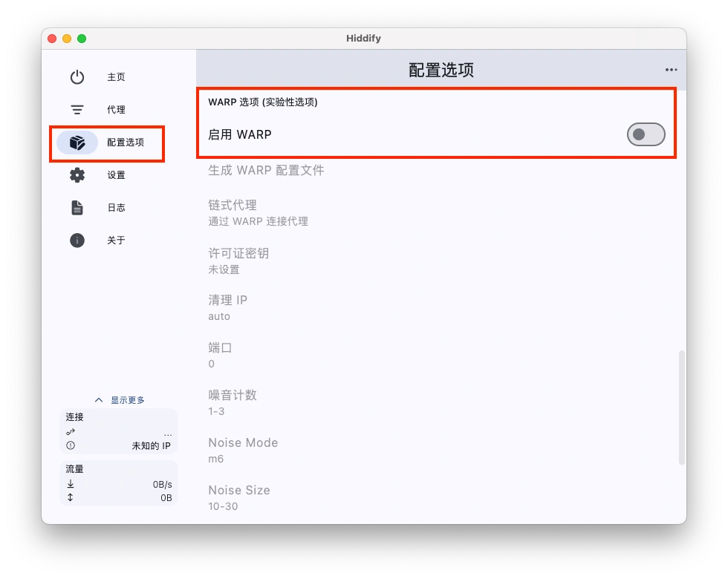
Task: Click the unknown IP warning icon
Action: (71, 446)
